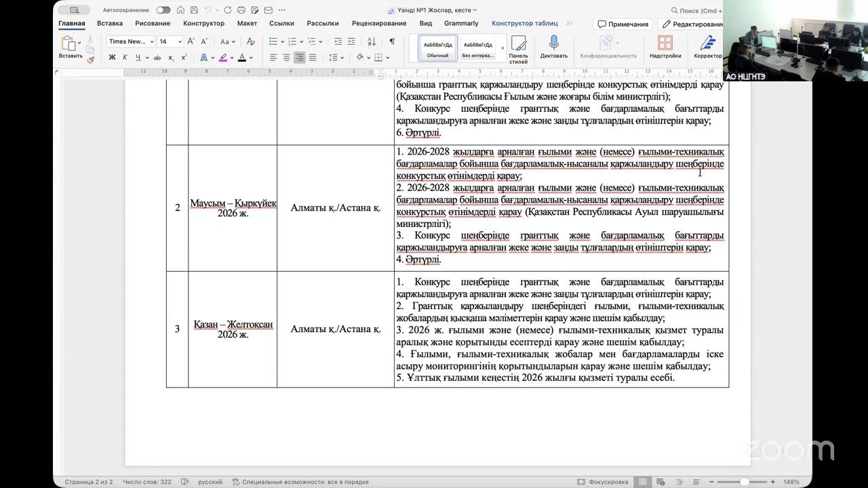Increase paragraph indent
The image size is (868, 488).
(x=351, y=41)
